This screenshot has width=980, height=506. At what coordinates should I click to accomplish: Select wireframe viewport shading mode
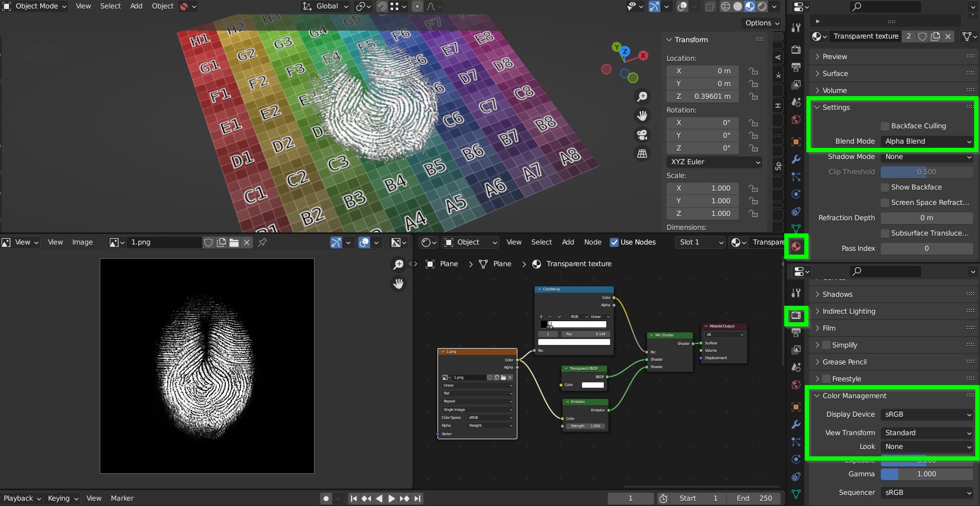pos(726,6)
